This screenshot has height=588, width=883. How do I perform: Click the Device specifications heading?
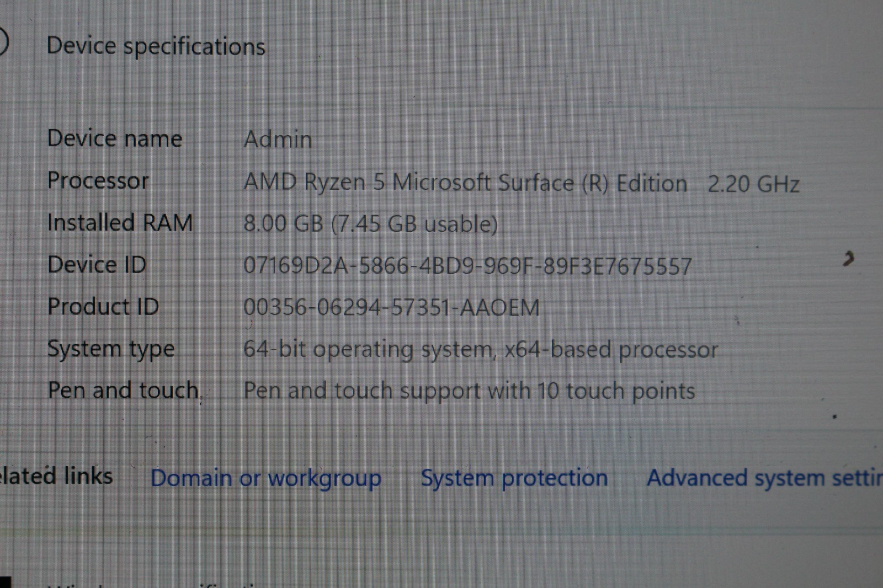[156, 46]
